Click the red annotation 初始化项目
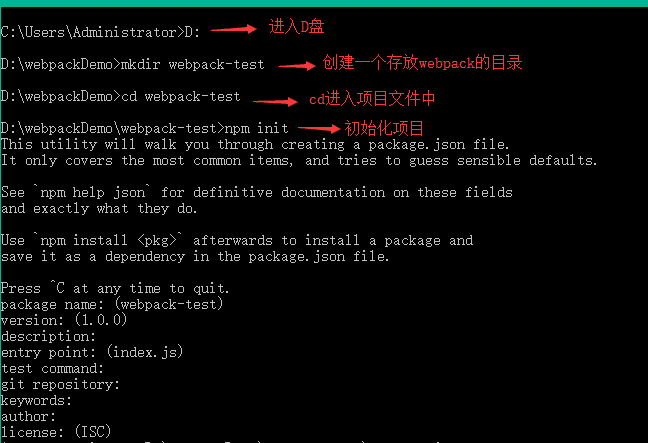This screenshot has height=443, width=648. click(384, 128)
